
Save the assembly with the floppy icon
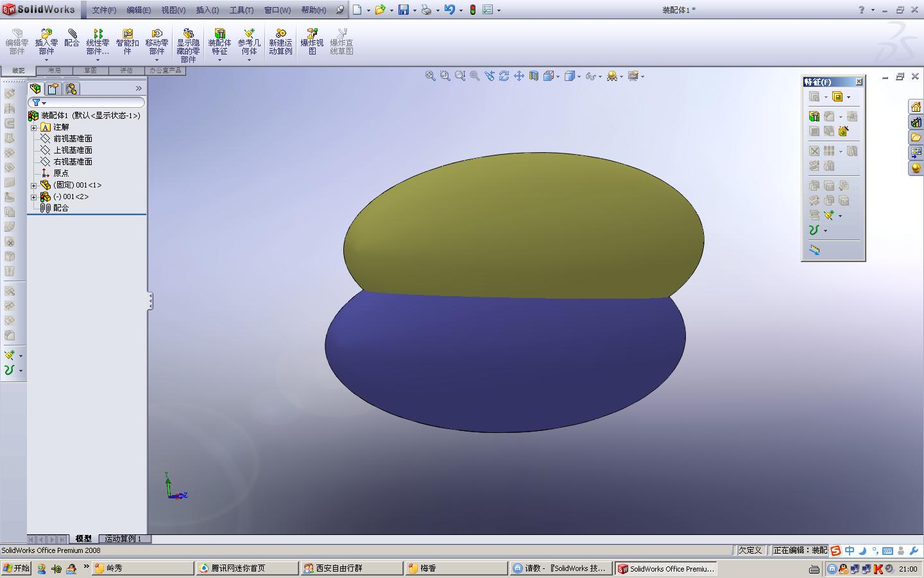[404, 10]
